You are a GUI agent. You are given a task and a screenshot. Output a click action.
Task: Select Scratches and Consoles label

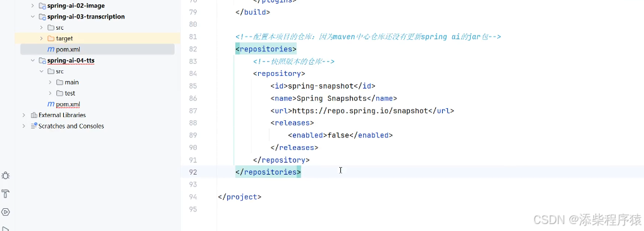[x=71, y=126]
